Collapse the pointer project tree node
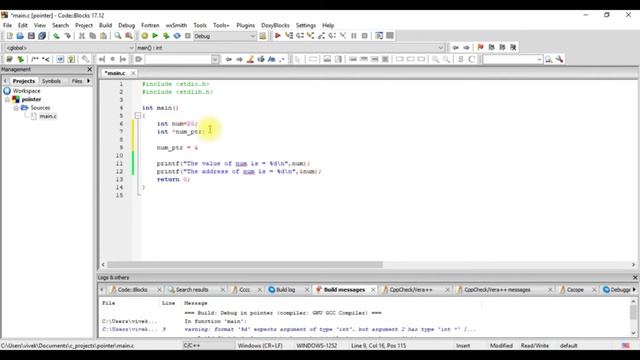Screen dimensions: 640x360 [x=7, y=99]
